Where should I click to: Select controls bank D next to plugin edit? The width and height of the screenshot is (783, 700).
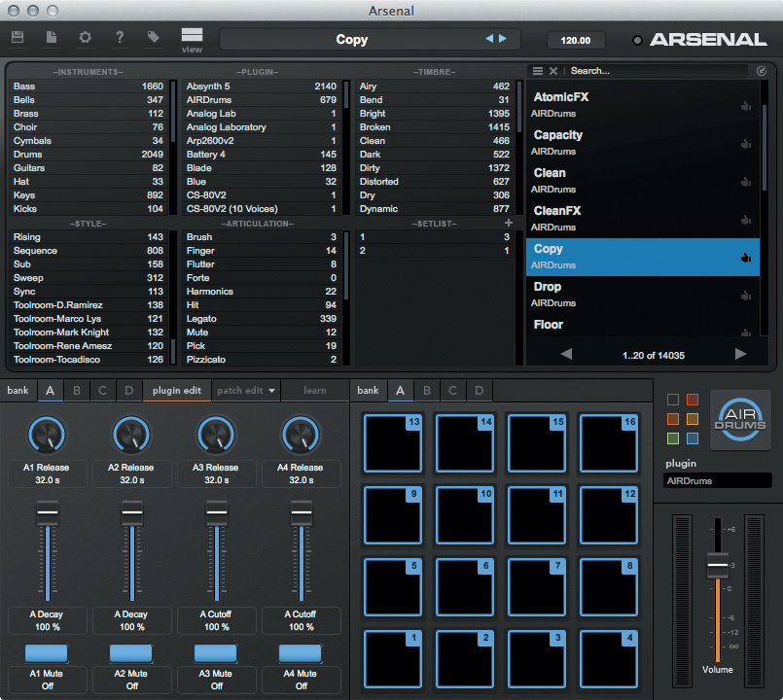pyautogui.click(x=128, y=391)
